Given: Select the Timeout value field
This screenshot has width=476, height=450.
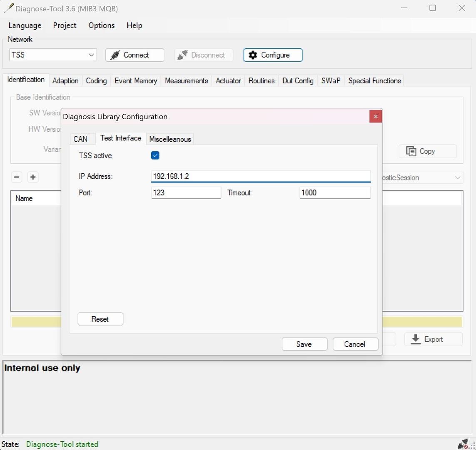Looking at the screenshot, I should pyautogui.click(x=334, y=192).
